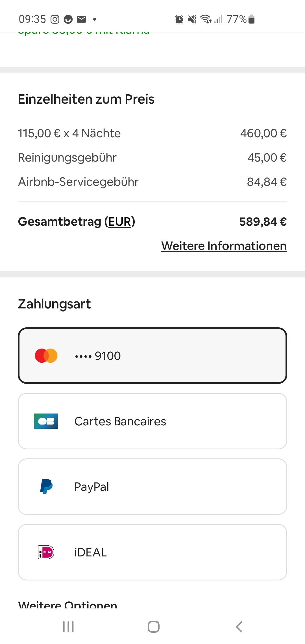Tap the battery status icon
This screenshot has height=644, width=305.
click(x=252, y=19)
